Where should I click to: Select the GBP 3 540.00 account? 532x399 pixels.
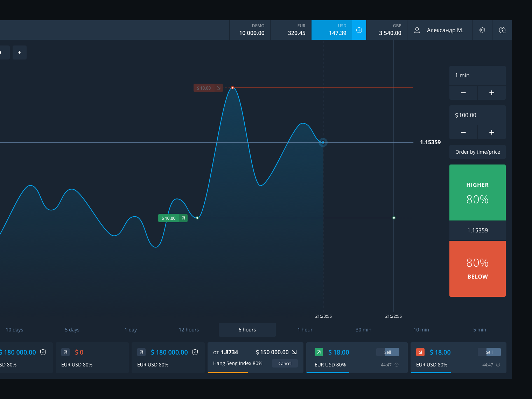pyautogui.click(x=387, y=30)
